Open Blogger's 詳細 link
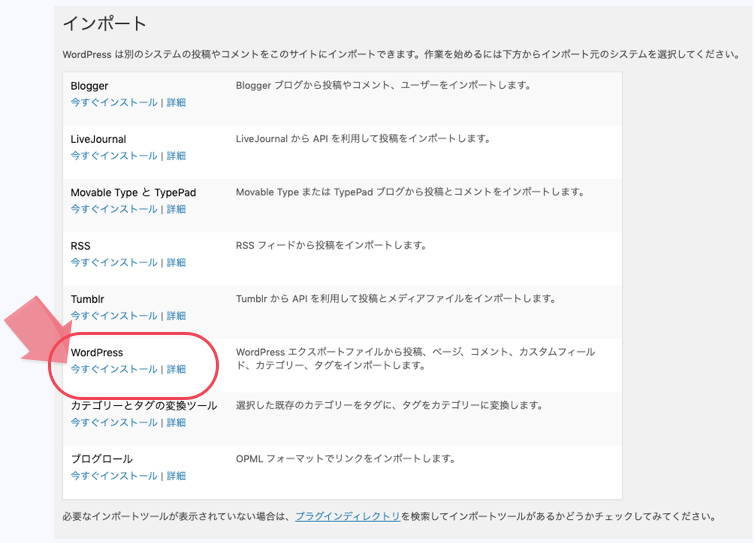 [176, 102]
